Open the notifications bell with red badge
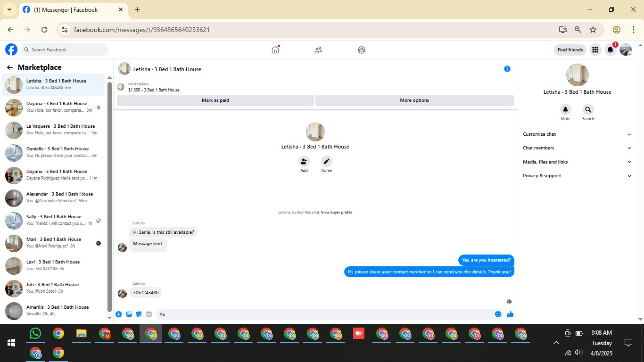Screen dimensions: 644x362 [611, 49]
